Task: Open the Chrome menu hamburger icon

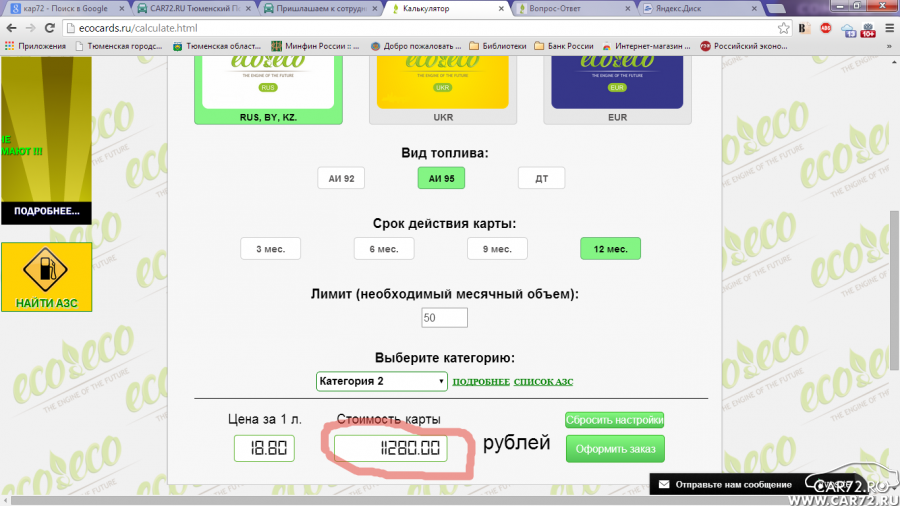Action: coord(890,28)
